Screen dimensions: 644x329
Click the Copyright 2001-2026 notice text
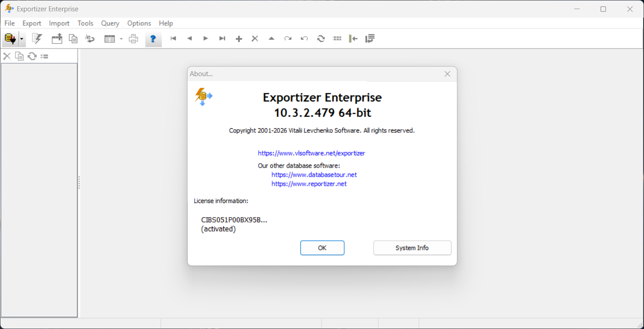point(322,131)
